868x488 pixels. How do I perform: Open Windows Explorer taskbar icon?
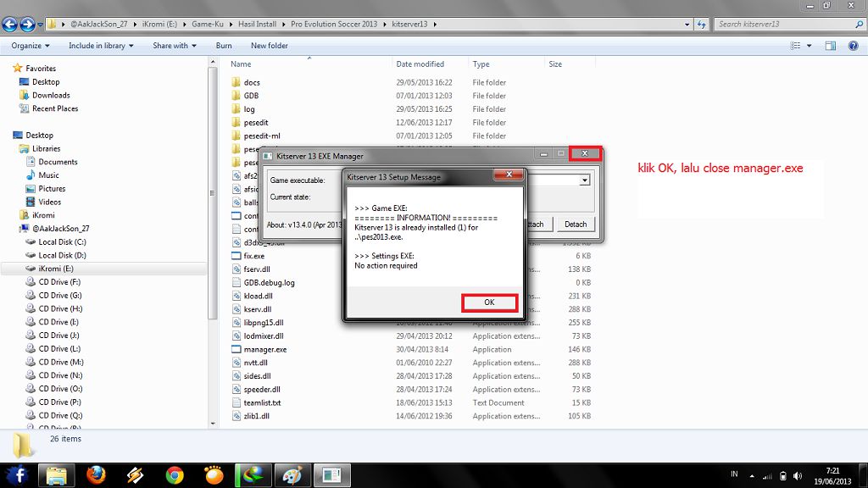(x=57, y=474)
